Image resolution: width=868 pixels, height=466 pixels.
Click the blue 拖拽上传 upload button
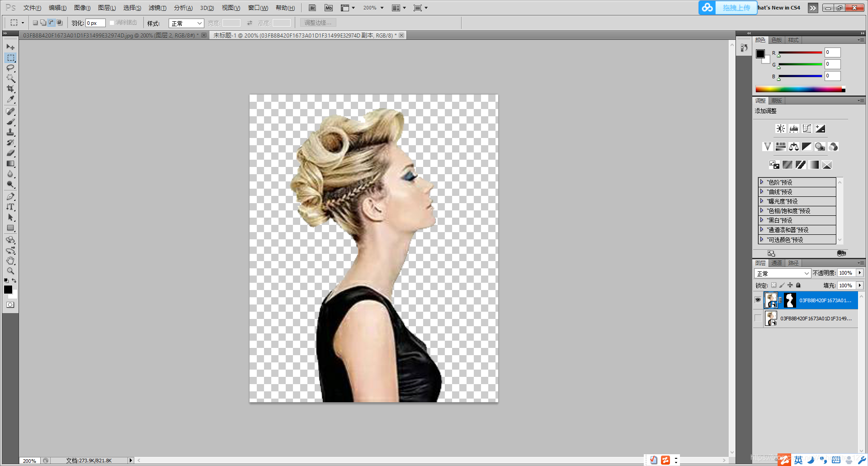click(728, 8)
